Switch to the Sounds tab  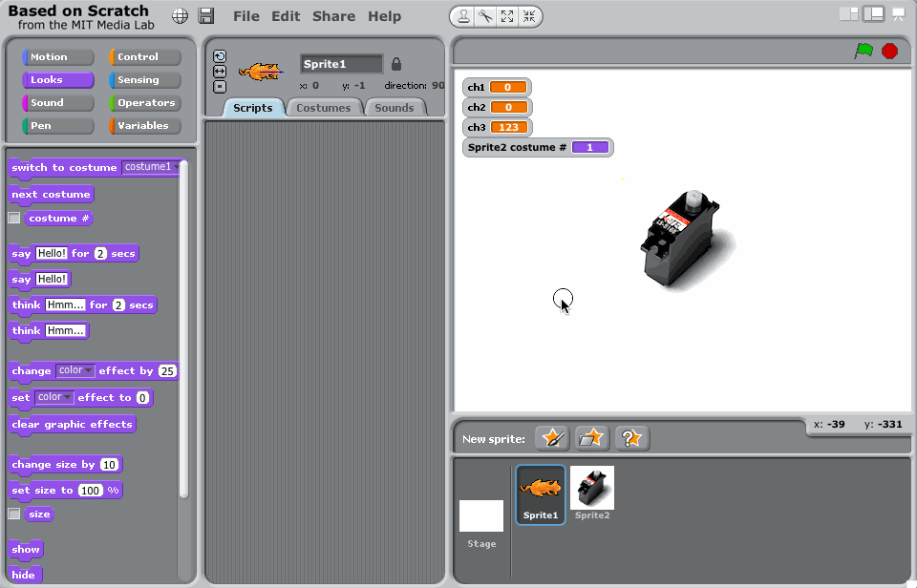pos(395,108)
